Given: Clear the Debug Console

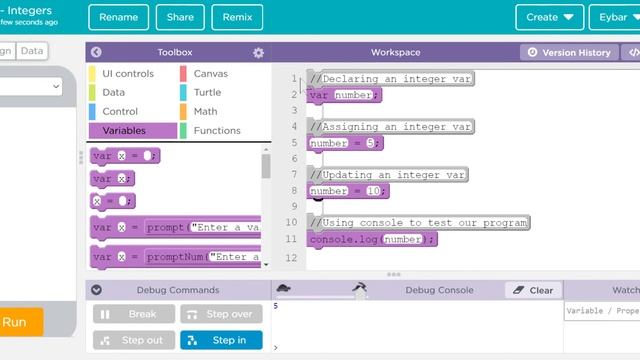Looking at the screenshot, I should 533,290.
